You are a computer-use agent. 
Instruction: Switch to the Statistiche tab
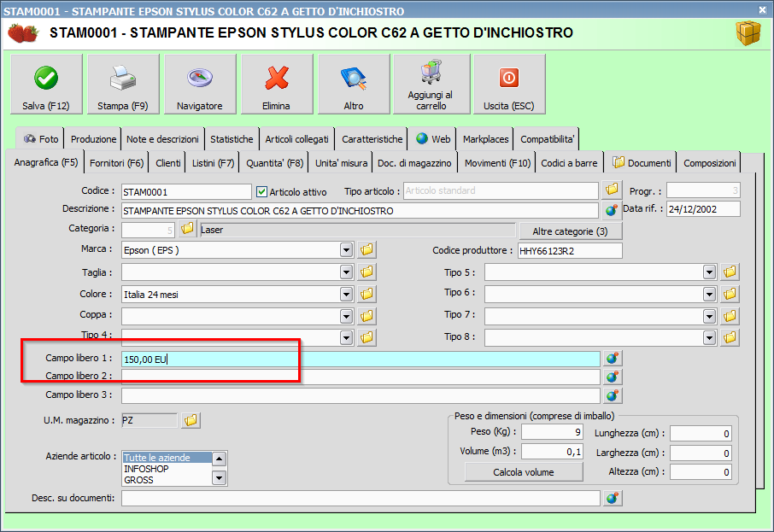pyautogui.click(x=232, y=139)
